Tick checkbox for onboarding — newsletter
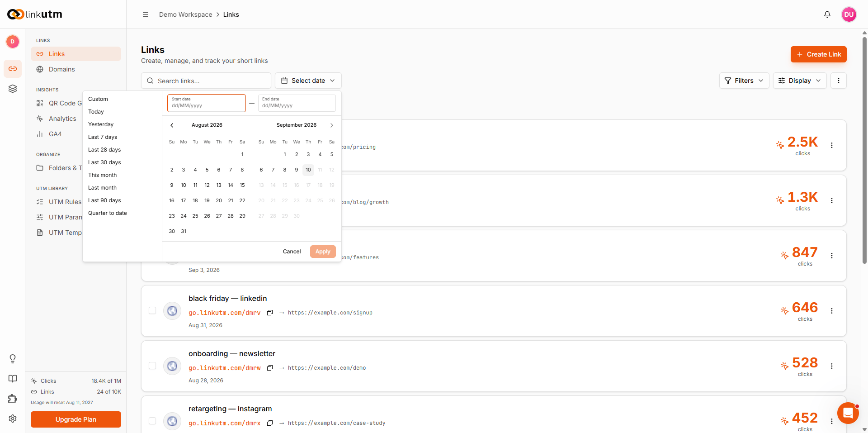 point(152,366)
